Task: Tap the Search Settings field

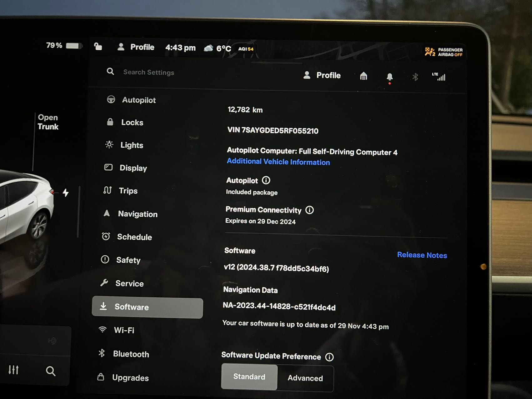Action: 148,72
